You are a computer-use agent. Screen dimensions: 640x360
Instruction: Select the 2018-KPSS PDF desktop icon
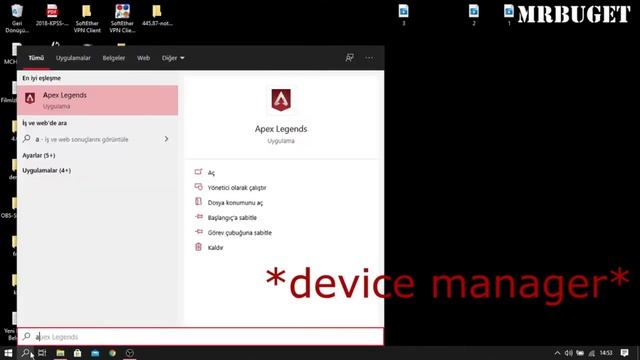pos(52,16)
